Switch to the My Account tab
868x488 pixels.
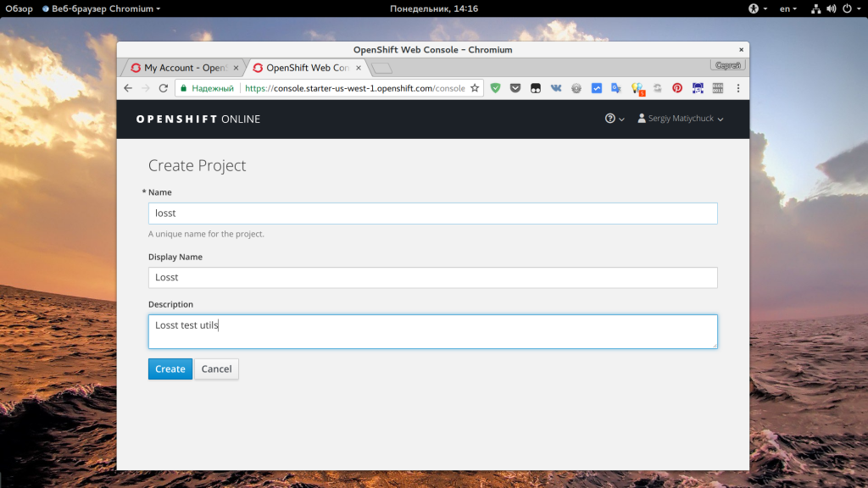pyautogui.click(x=183, y=68)
